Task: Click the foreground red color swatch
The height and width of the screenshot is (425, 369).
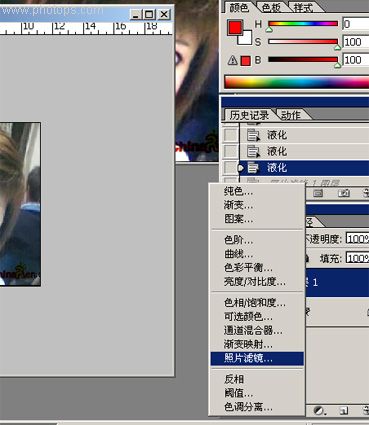Action: click(x=234, y=27)
